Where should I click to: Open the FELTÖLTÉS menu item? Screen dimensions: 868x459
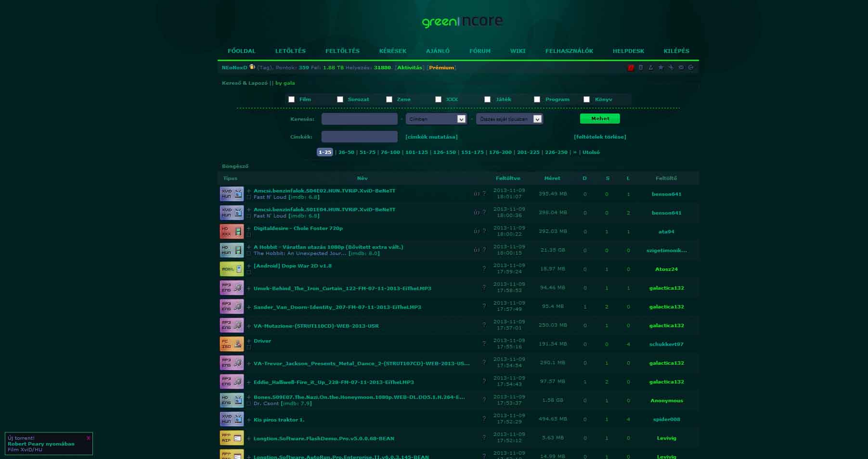point(342,51)
